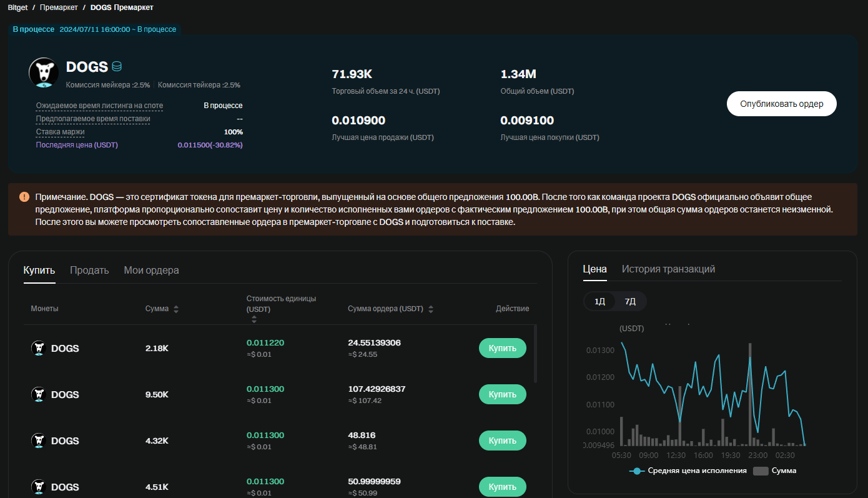
Task: Toggle the Сумма chart legend
Action: (775, 471)
